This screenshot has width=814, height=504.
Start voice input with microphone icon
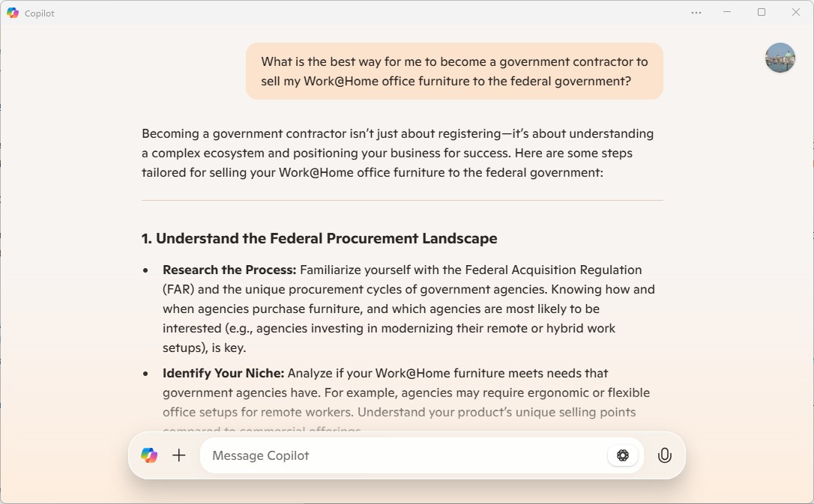pos(664,455)
